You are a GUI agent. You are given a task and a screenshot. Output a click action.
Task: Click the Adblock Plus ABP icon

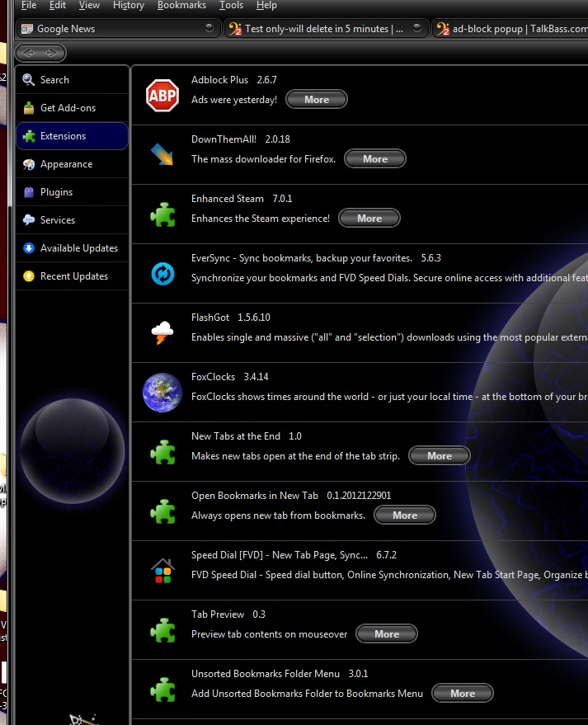(x=162, y=96)
